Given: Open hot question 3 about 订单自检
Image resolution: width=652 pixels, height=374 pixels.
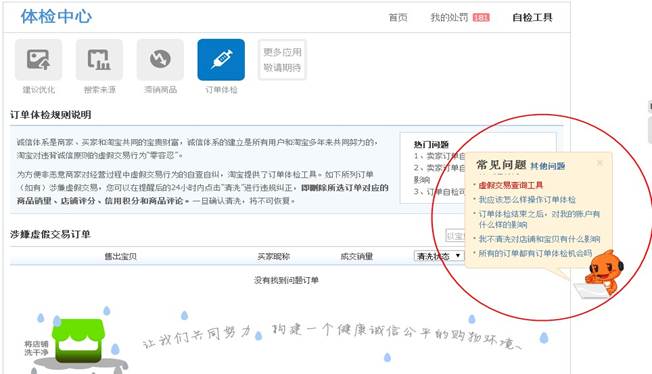Looking at the screenshot, I should point(440,192).
